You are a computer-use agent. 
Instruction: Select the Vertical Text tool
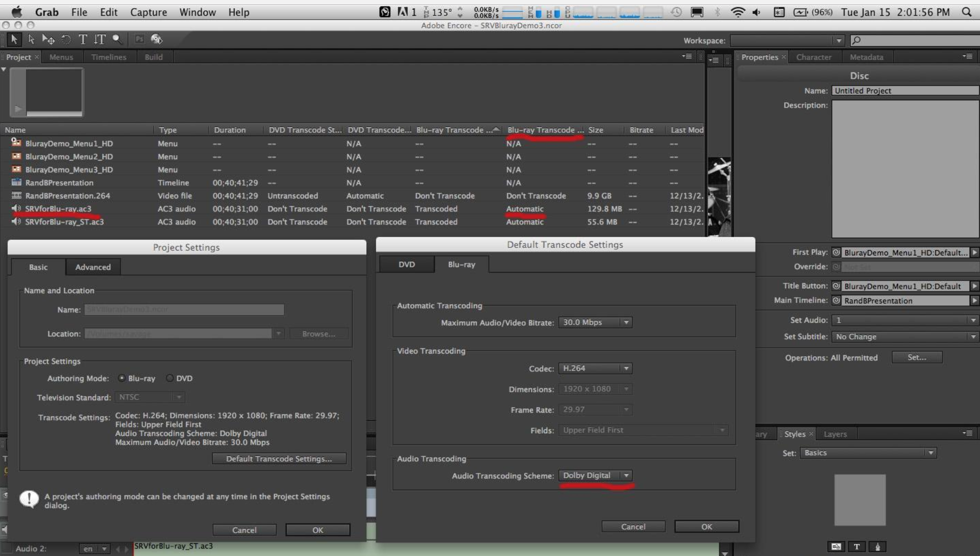point(100,39)
